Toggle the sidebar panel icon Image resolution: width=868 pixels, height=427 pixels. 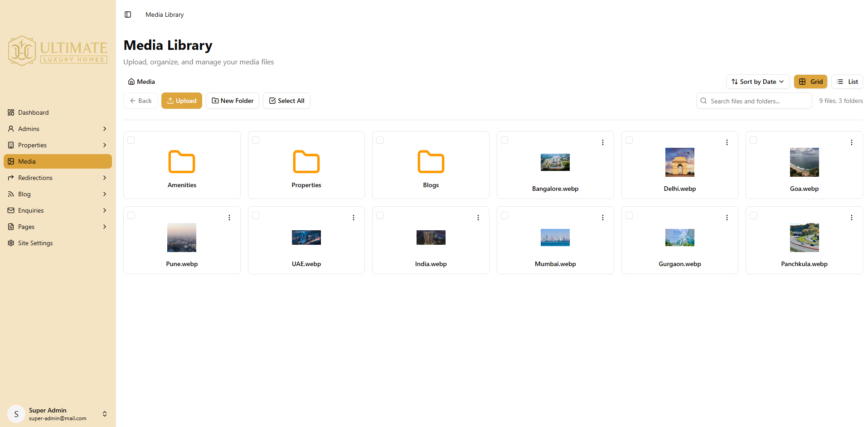(128, 15)
